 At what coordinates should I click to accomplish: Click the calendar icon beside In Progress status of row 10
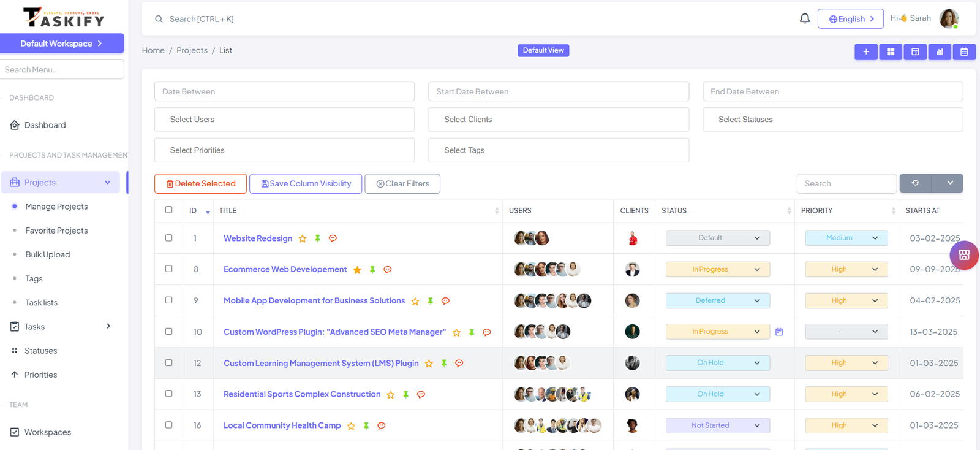click(779, 332)
